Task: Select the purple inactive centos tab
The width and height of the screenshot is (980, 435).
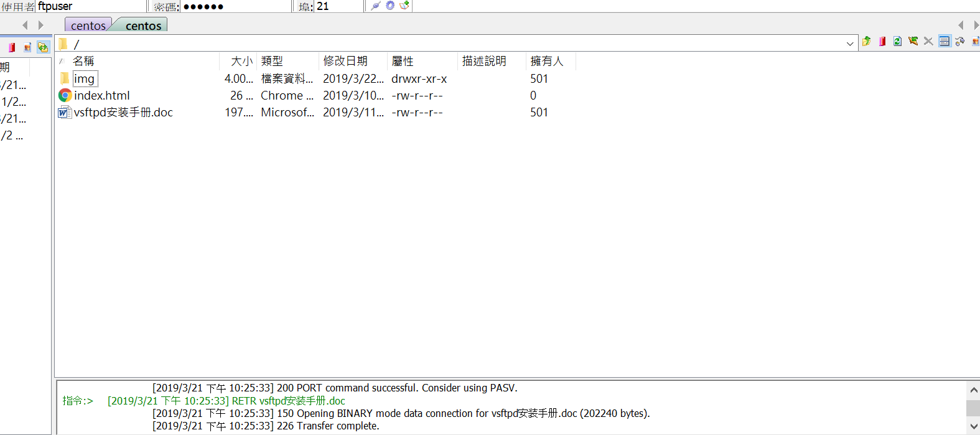Action: (88, 26)
